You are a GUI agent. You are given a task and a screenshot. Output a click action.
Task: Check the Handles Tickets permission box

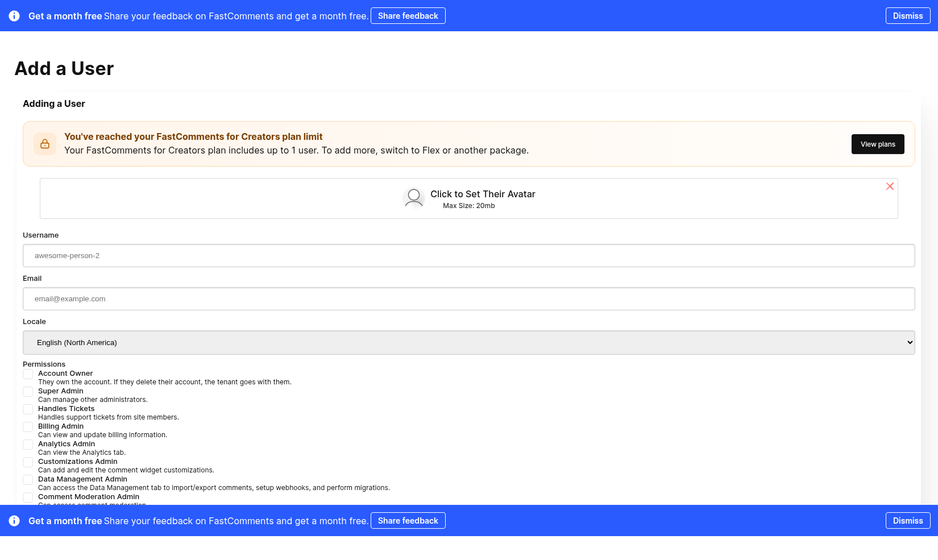click(28, 409)
